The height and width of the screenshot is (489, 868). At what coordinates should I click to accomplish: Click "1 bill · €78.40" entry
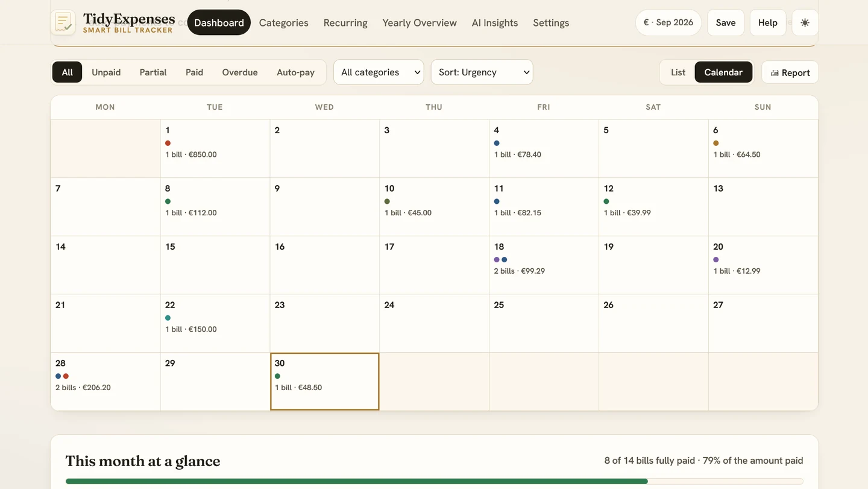[518, 154]
